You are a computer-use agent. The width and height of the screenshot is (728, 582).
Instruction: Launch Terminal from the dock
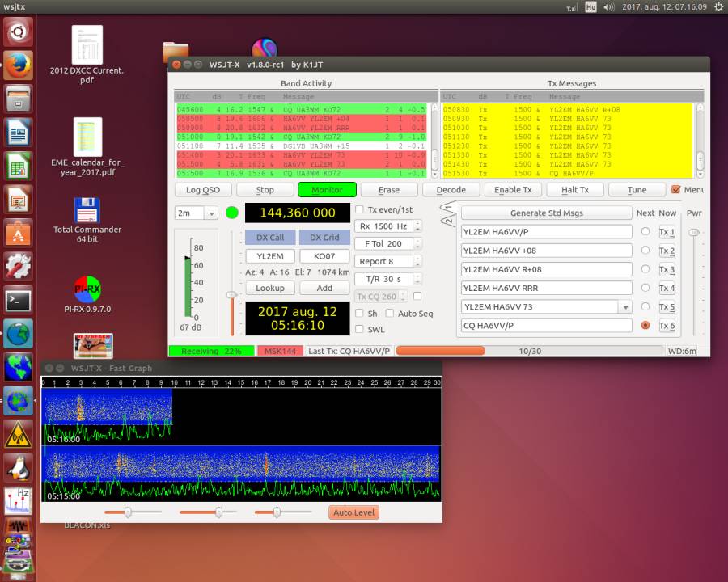click(18, 300)
